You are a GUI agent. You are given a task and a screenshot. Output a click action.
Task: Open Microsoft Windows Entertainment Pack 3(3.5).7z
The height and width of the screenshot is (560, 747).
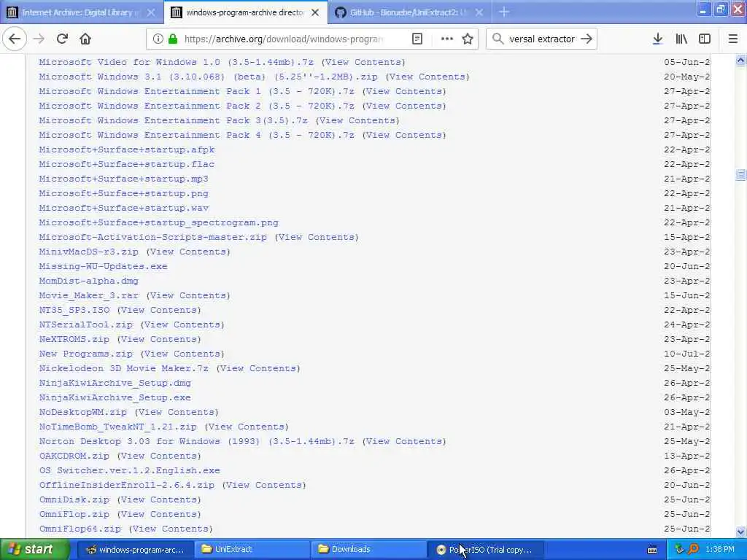coord(174,120)
